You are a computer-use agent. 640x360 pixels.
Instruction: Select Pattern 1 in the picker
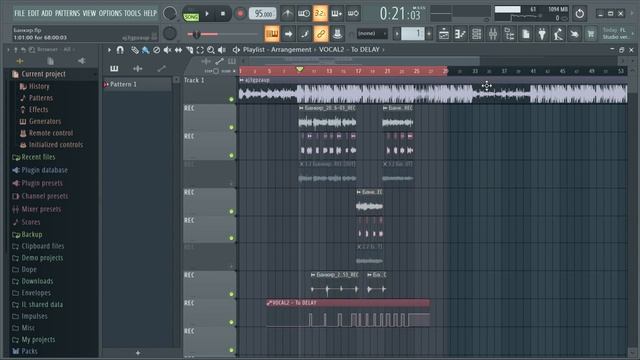pyautogui.click(x=137, y=84)
